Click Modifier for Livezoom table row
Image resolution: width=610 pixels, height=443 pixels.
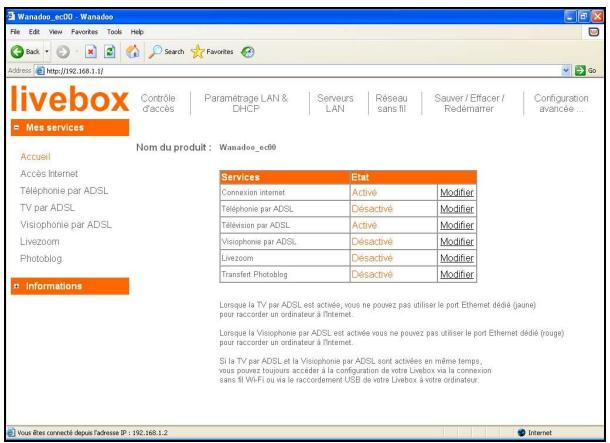point(457,258)
